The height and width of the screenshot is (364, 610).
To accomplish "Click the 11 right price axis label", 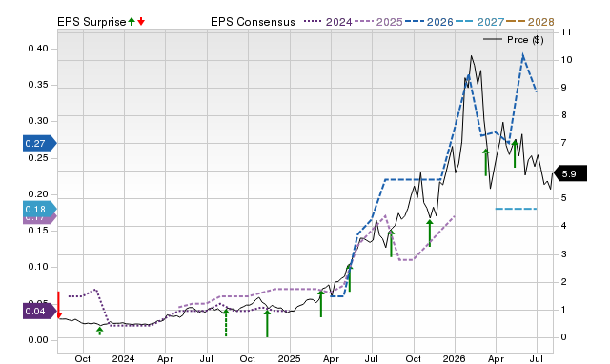I will [566, 32].
